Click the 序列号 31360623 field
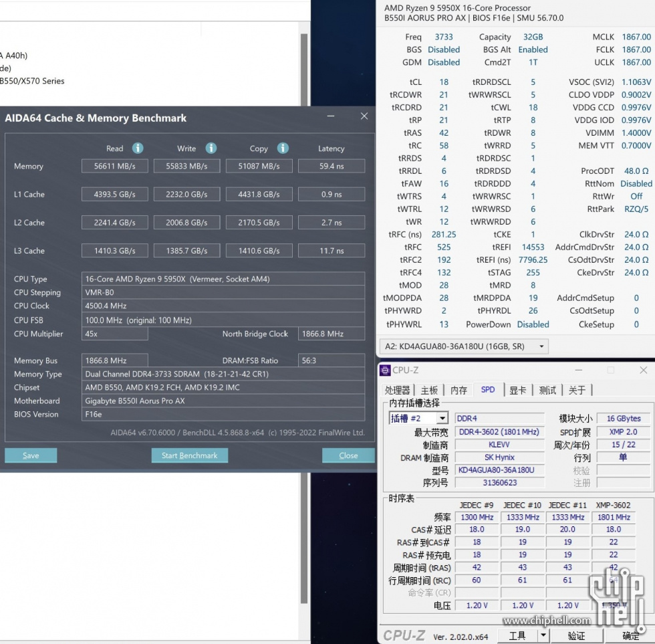 point(499,483)
